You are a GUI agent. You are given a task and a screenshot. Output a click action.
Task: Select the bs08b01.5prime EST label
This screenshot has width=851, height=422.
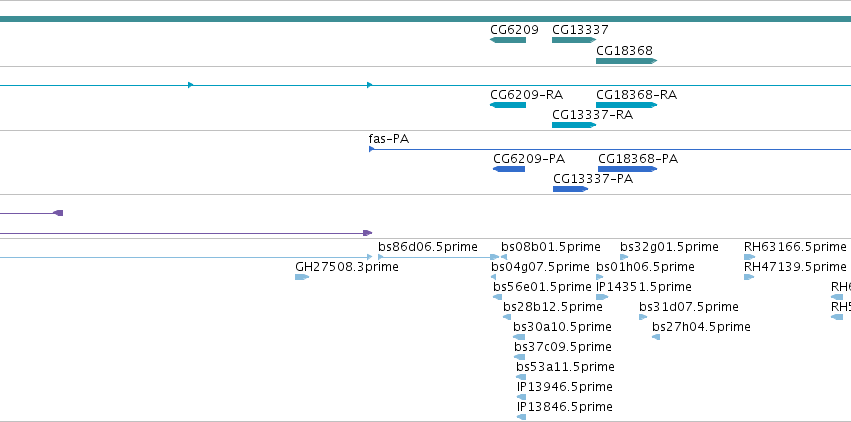point(550,247)
